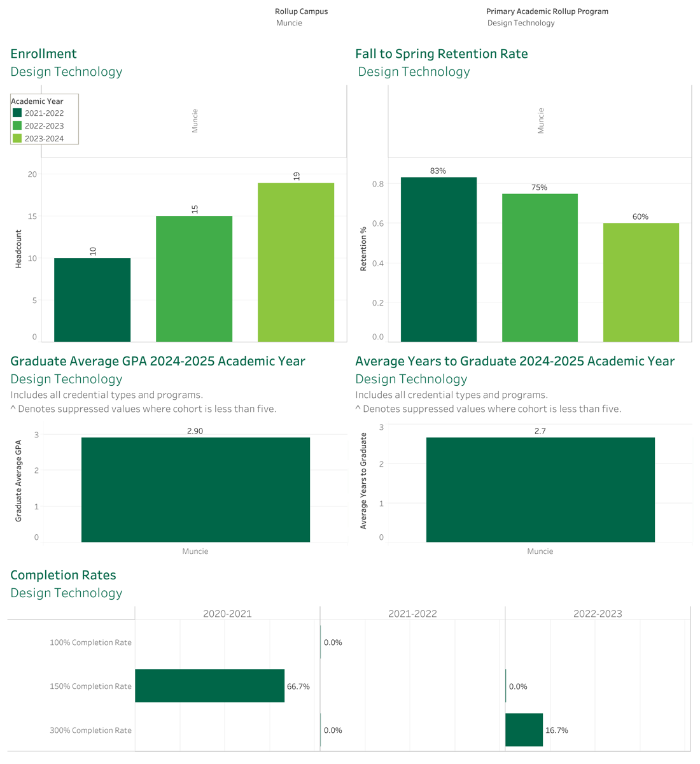
Task: Click the 2022-2023 label in the legend
Action: [x=44, y=126]
